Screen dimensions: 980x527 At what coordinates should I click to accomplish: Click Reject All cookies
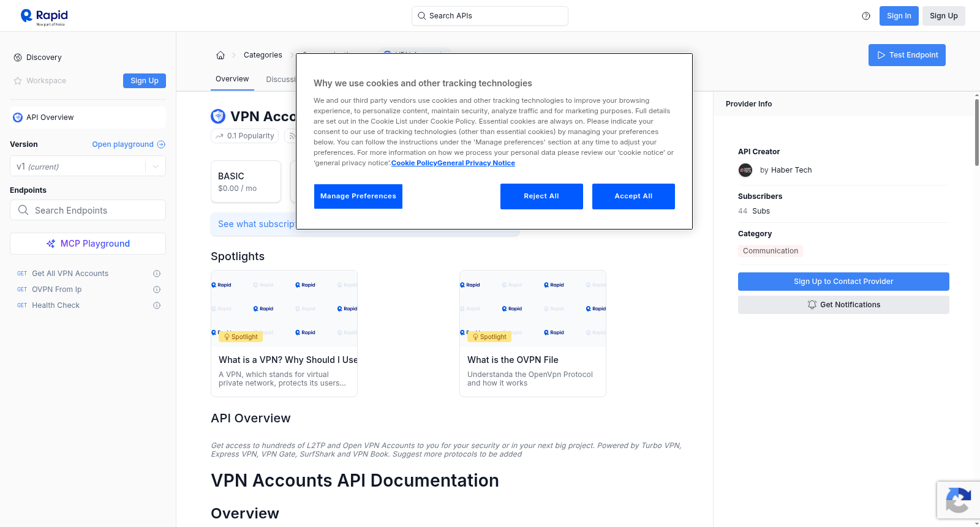pos(541,196)
